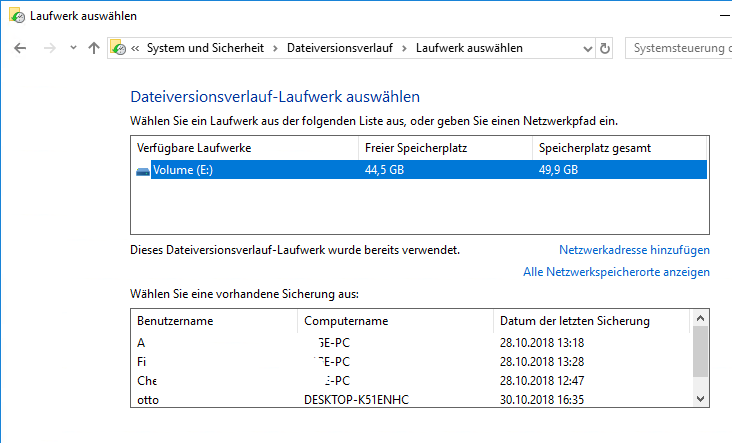The height and width of the screenshot is (443, 732).
Task: Click the title bar File History icon
Action: (17, 15)
